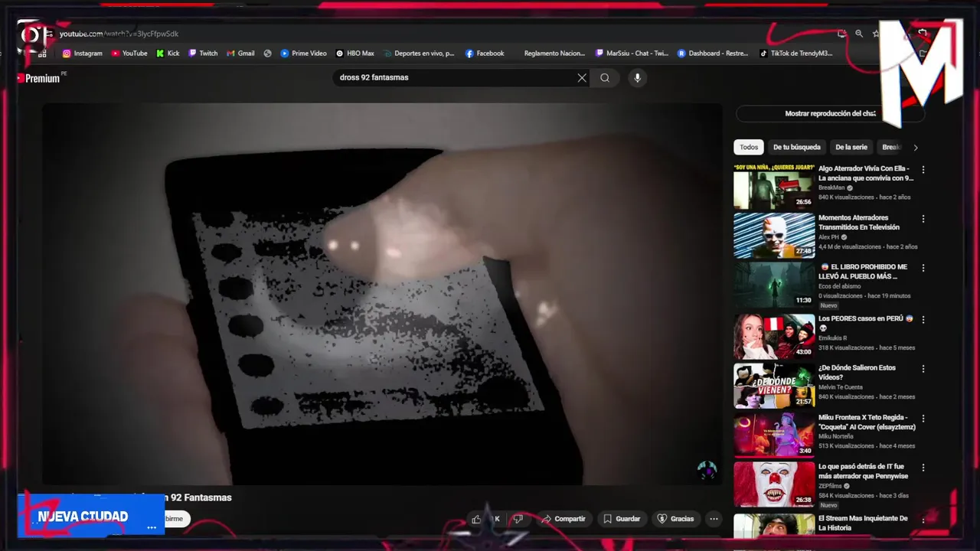
Task: Start voice search with microphone icon
Action: click(x=637, y=77)
